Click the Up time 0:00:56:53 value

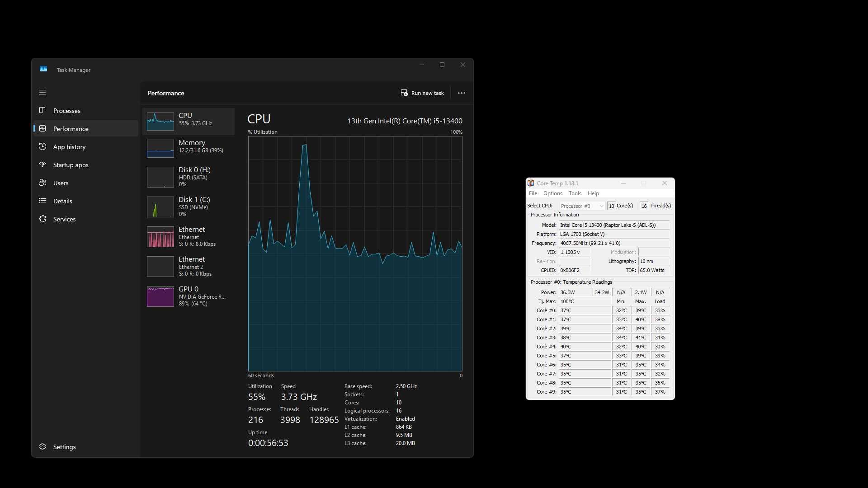(x=268, y=443)
